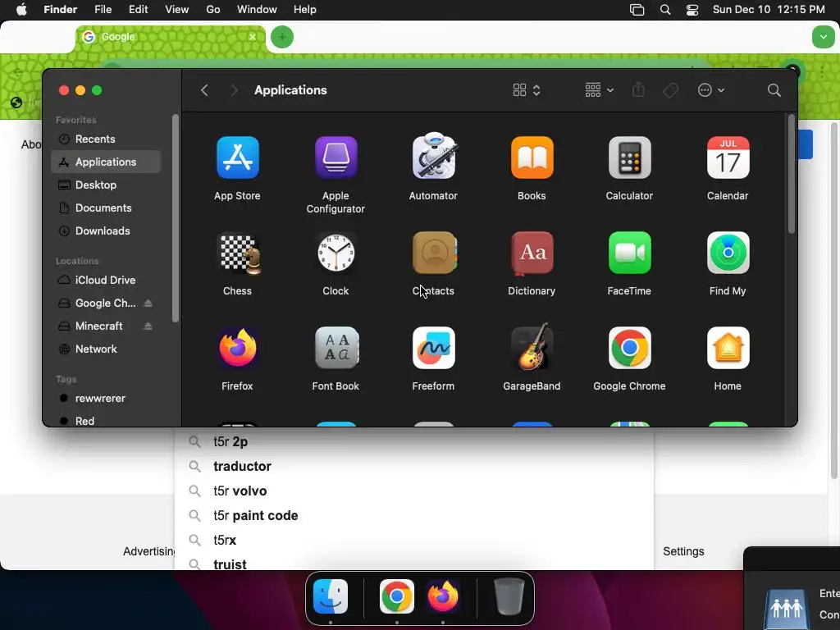Image resolution: width=840 pixels, height=630 pixels.
Task: Select the Freeform app icon
Action: click(433, 348)
